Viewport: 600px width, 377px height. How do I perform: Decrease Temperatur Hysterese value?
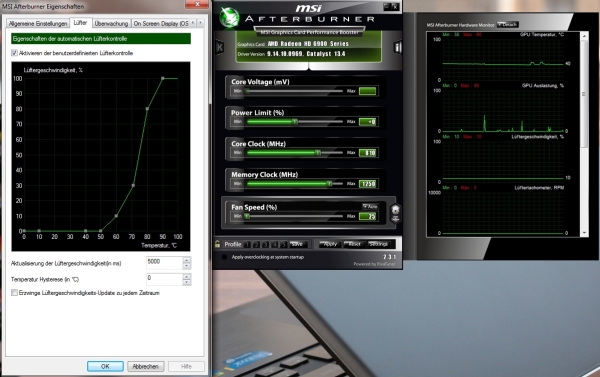(x=187, y=282)
